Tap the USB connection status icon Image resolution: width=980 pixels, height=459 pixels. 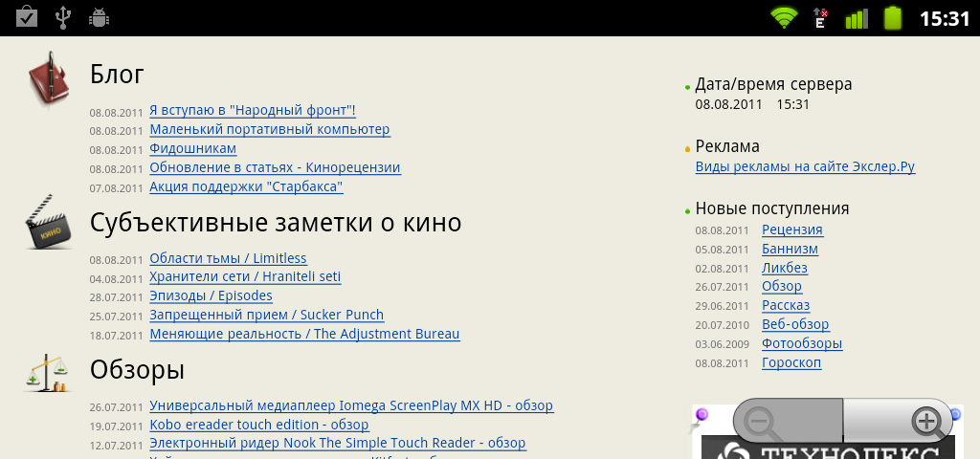point(63,17)
